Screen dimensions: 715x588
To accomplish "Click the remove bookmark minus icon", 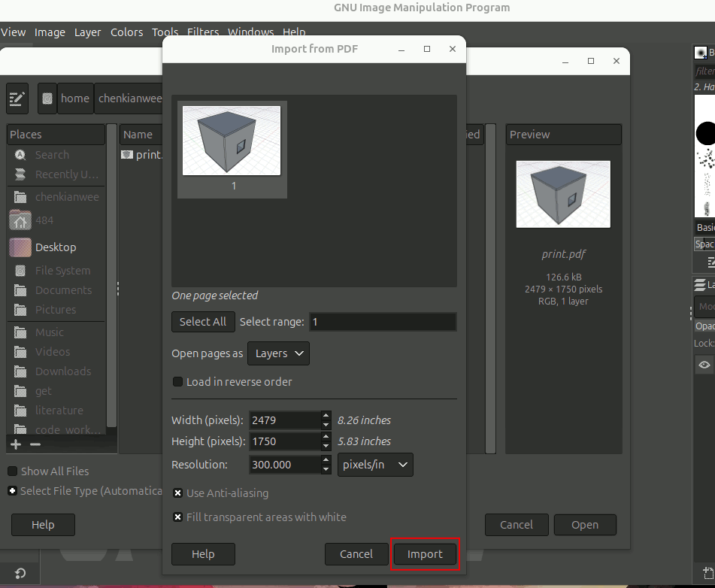I will tap(35, 444).
